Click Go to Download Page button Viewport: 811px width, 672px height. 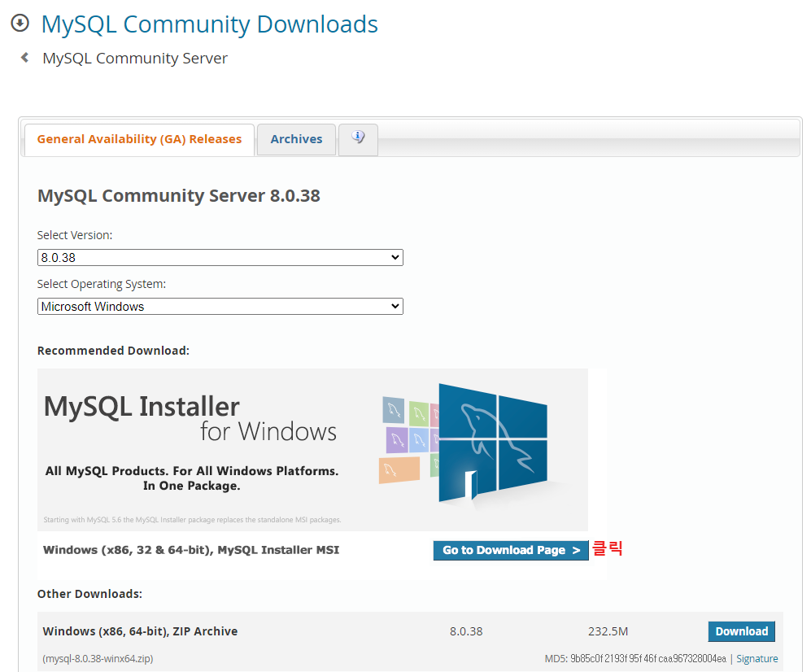pyautogui.click(x=511, y=551)
